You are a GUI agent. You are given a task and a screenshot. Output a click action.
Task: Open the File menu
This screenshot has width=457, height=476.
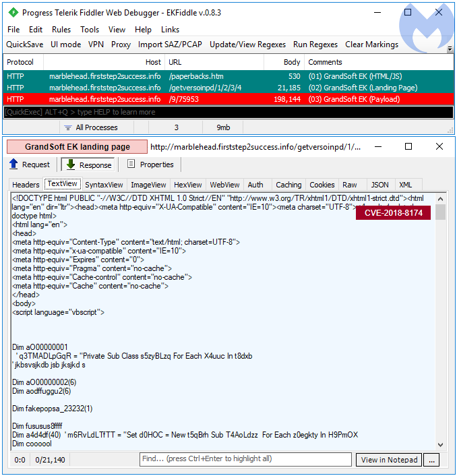(x=13, y=30)
